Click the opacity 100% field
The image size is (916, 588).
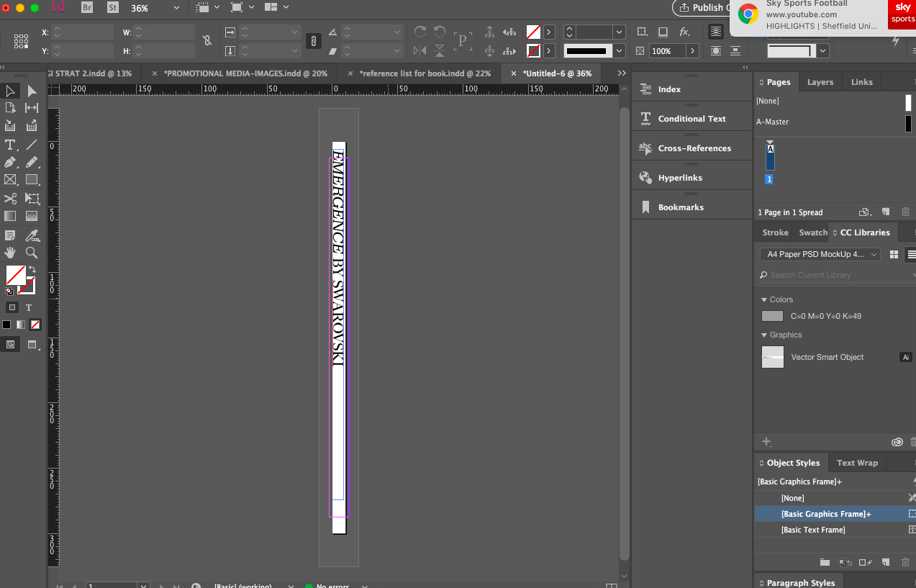[668, 51]
